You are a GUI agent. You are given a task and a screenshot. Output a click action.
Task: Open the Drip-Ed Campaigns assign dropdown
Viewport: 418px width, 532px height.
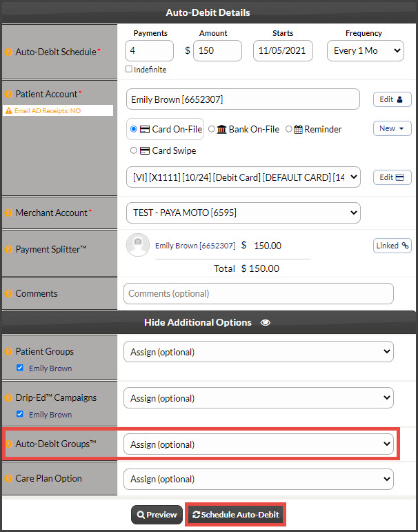(x=259, y=398)
